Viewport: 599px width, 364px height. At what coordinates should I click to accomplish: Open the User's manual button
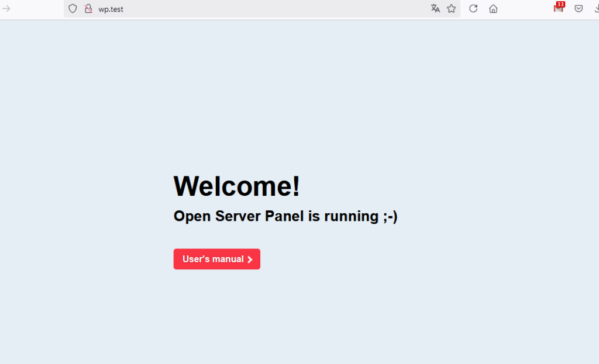coord(213,259)
